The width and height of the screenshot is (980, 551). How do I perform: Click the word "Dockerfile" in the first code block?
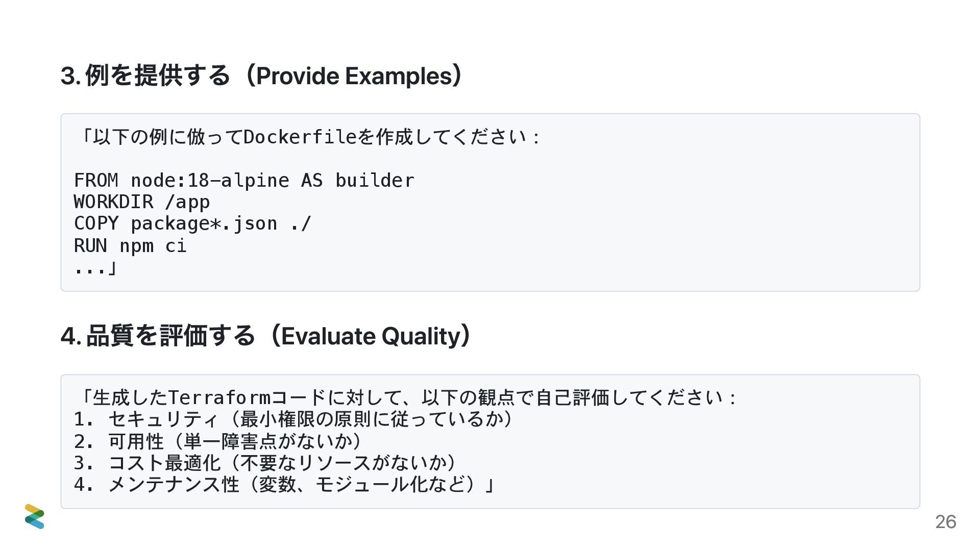(300, 137)
